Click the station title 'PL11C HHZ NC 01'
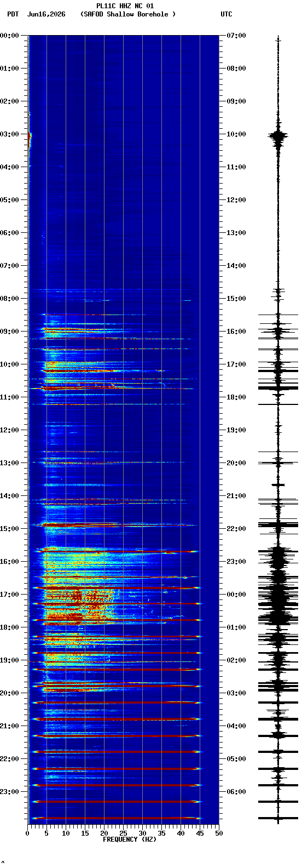The image size is (302, 868). pos(125,6)
